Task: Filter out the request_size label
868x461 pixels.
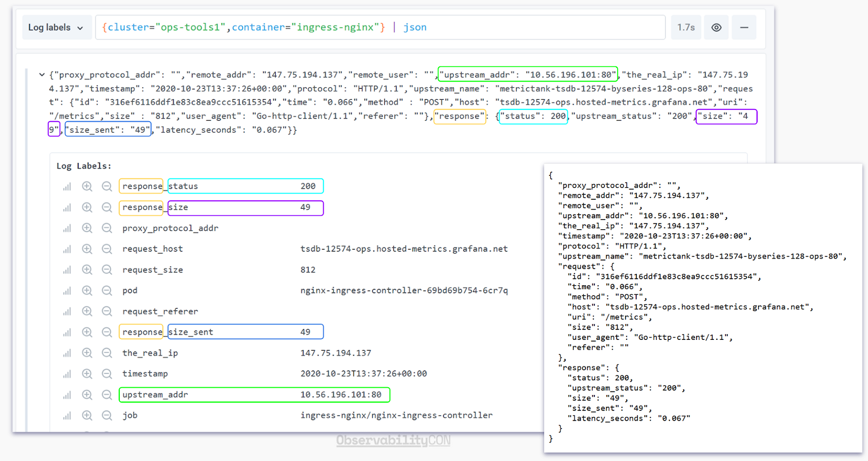Action: click(107, 269)
